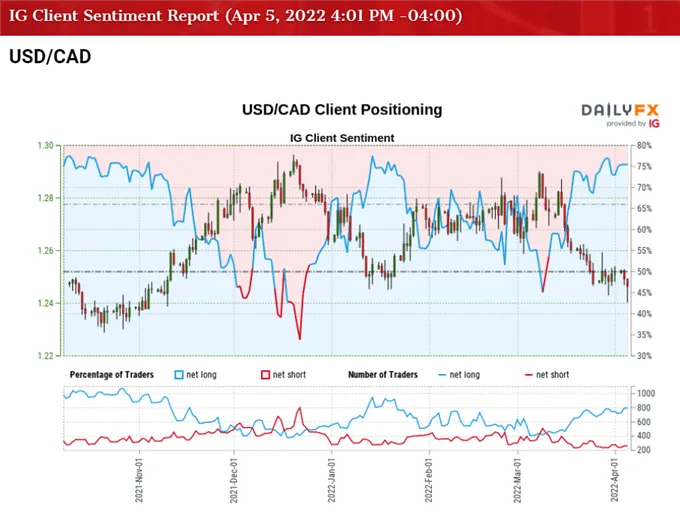Click the red net short number-of-traders line marker
This screenshot has height=517, width=680.
point(529,375)
